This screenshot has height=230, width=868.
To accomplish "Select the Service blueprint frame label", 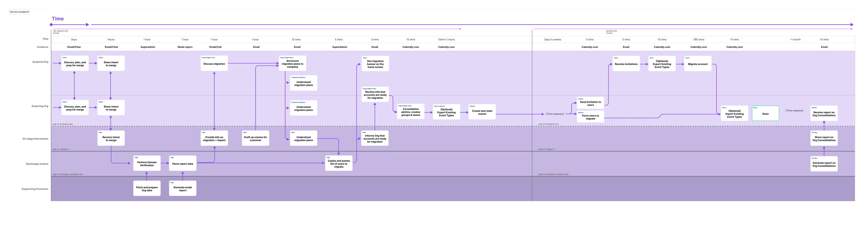I will [x=20, y=12].
